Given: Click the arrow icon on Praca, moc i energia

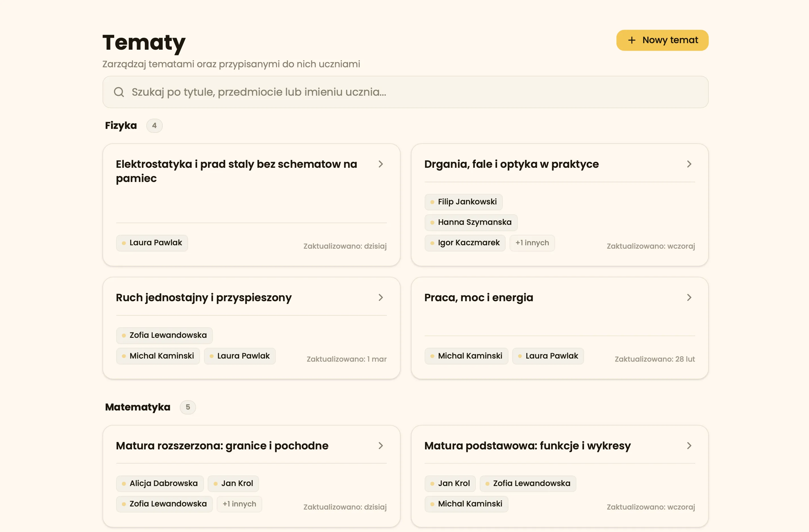Looking at the screenshot, I should (689, 298).
